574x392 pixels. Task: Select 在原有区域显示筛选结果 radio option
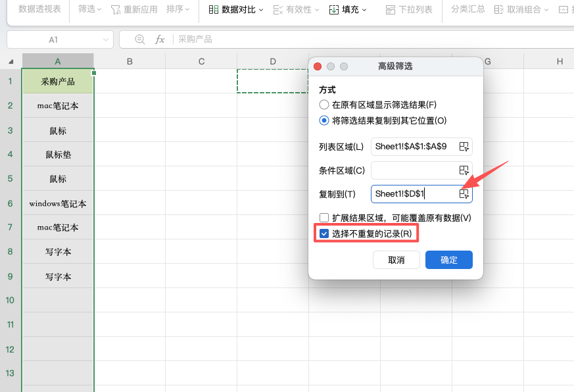324,105
